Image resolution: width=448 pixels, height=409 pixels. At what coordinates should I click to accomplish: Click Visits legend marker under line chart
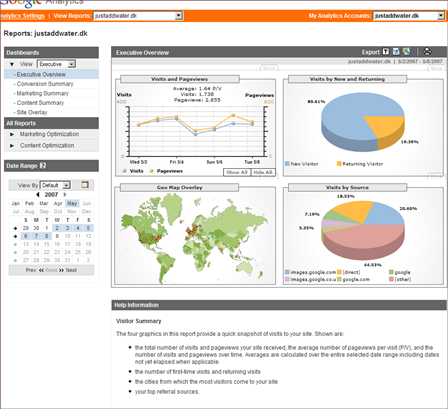(x=124, y=171)
